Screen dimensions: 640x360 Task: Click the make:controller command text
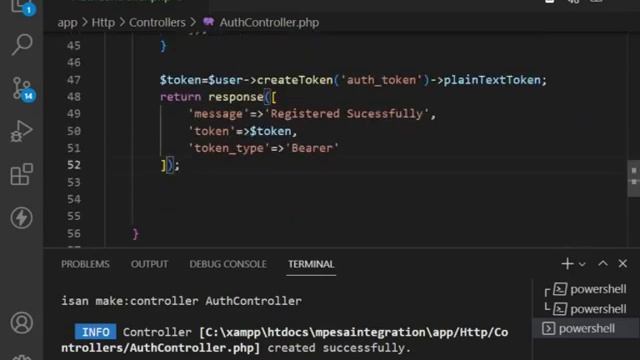147,301
